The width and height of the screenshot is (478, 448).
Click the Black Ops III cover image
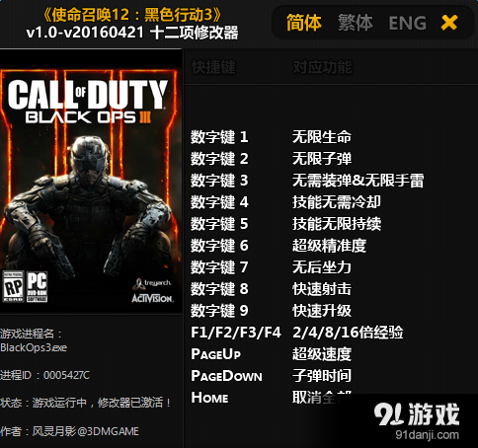[91, 190]
